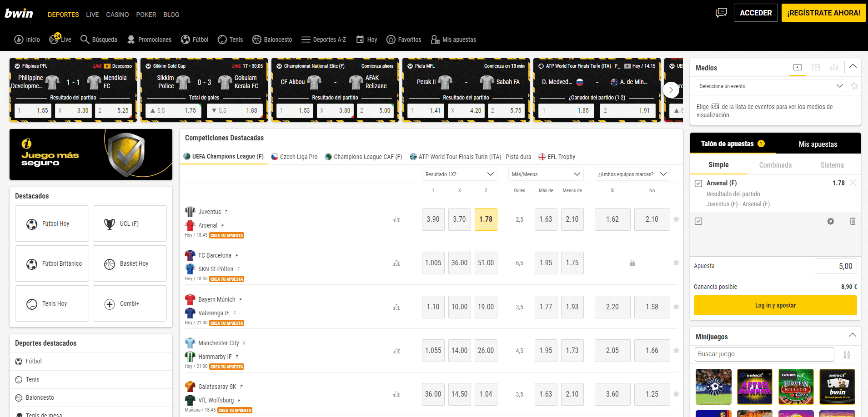Select Czech Liga Pro competition tab
The width and height of the screenshot is (868, 417).
(294, 157)
